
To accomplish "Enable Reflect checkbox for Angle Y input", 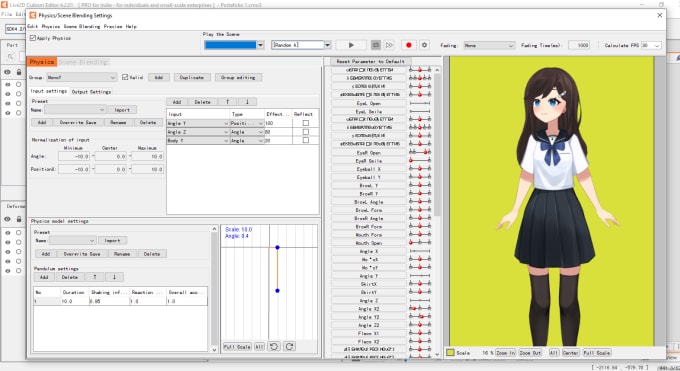I will coord(306,123).
